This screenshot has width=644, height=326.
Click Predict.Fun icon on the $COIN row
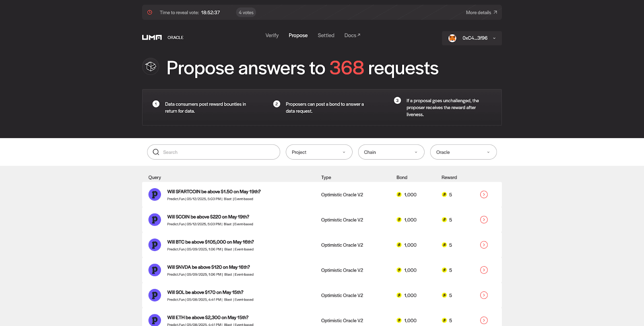pyautogui.click(x=155, y=220)
